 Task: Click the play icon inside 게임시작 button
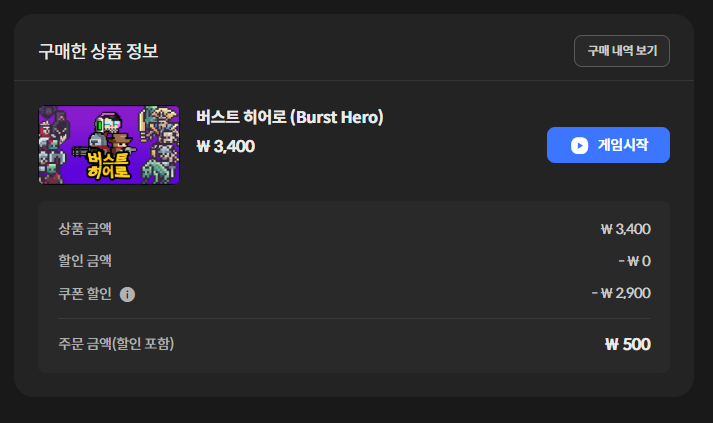(x=579, y=146)
